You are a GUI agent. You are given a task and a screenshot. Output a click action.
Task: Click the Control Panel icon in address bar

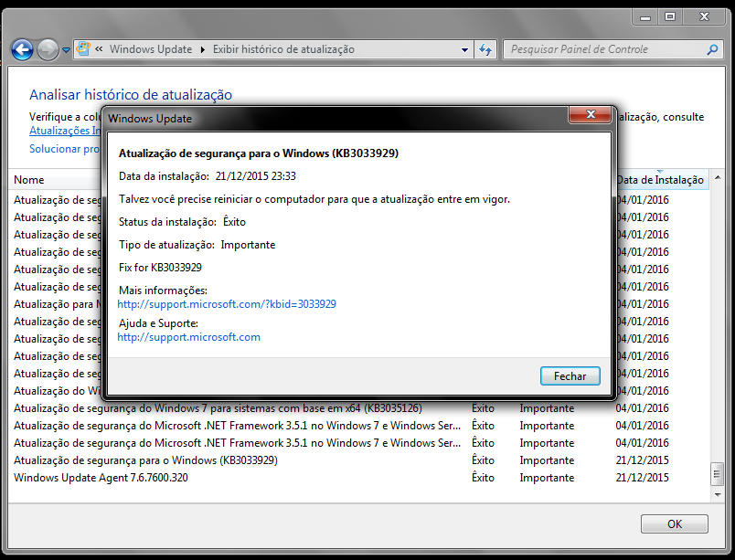[82, 49]
